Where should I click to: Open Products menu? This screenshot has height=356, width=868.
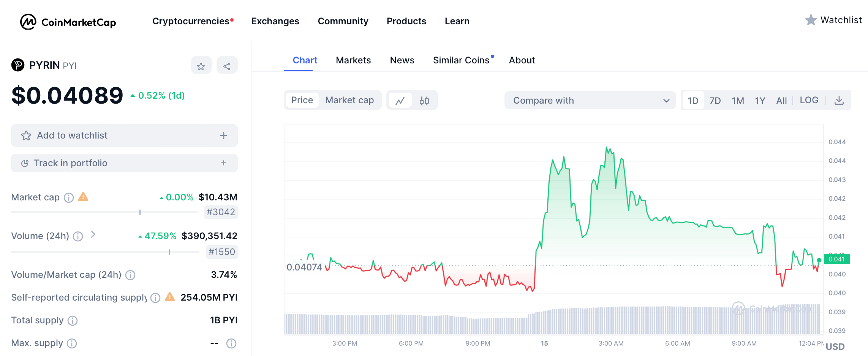[x=406, y=21]
